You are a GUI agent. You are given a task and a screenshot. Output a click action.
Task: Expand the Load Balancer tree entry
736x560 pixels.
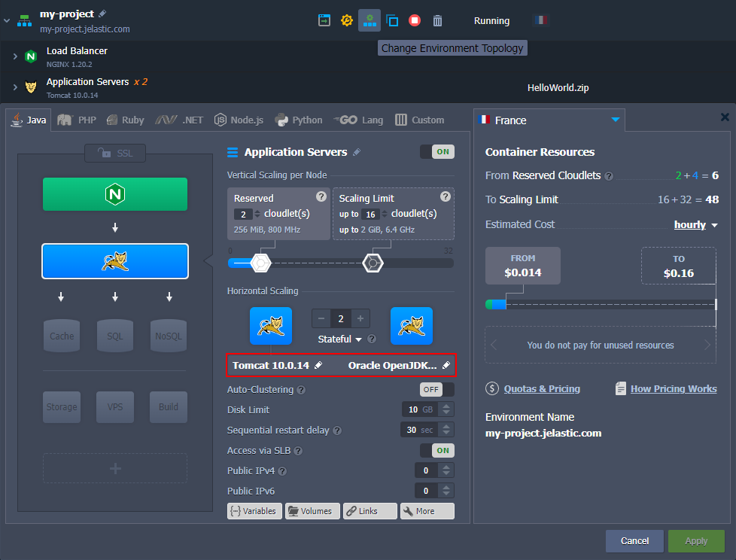click(x=15, y=56)
